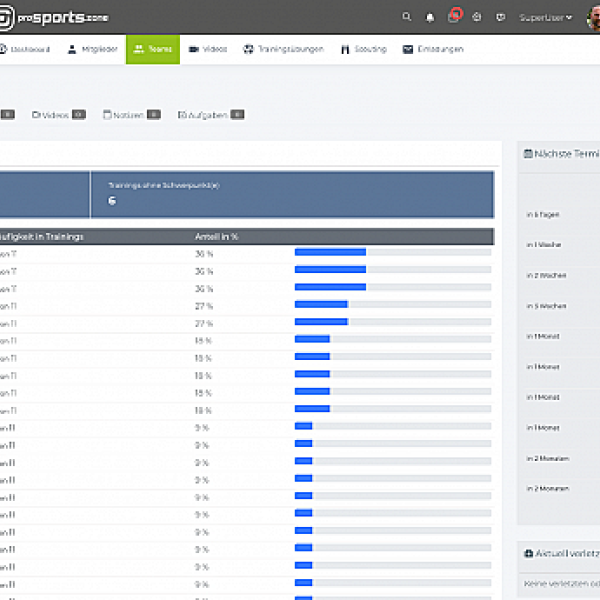Open Einladungen from the navigation
Viewport: 600px width, 600px height.
[433, 49]
